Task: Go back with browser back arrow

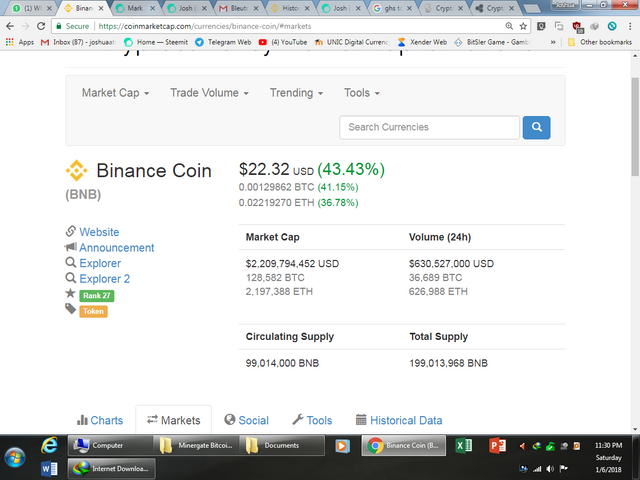Action: coord(10,26)
